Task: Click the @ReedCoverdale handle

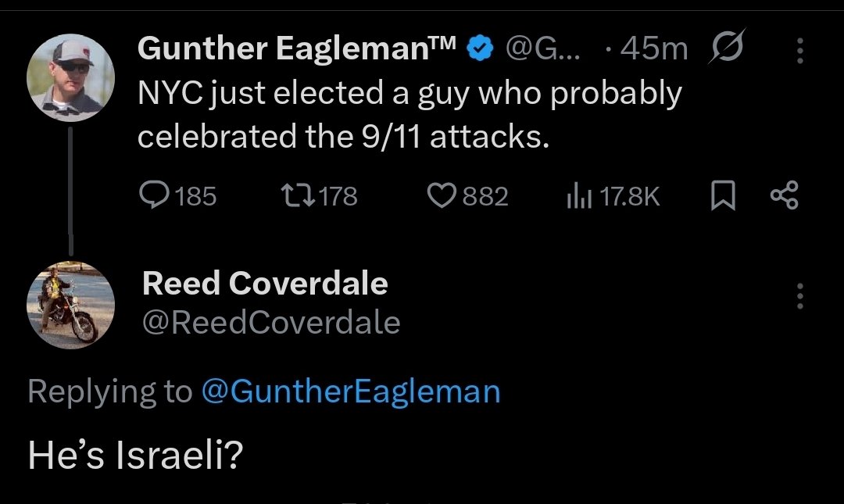Action: 271,323
